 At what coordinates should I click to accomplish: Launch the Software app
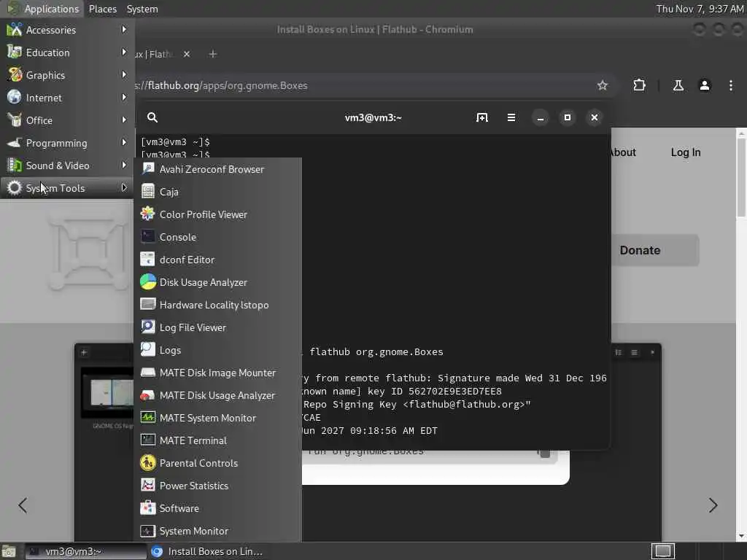pos(217,508)
